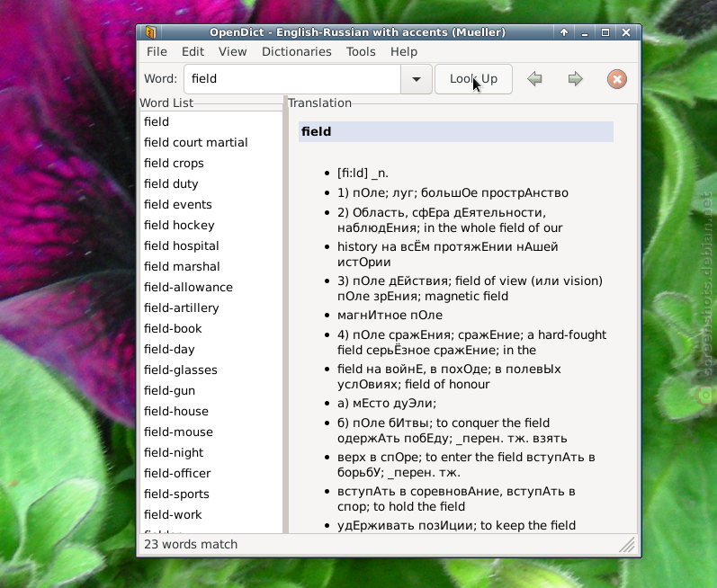
Task: Select 'field duty' in the word list
Action: tap(211, 183)
